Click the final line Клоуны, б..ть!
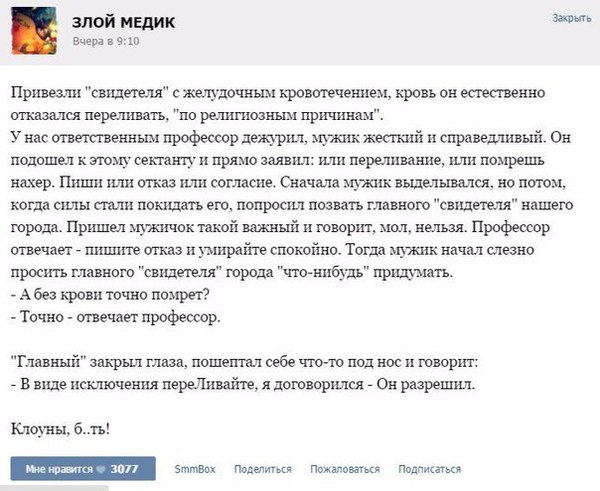600x491 pixels. [x=60, y=429]
